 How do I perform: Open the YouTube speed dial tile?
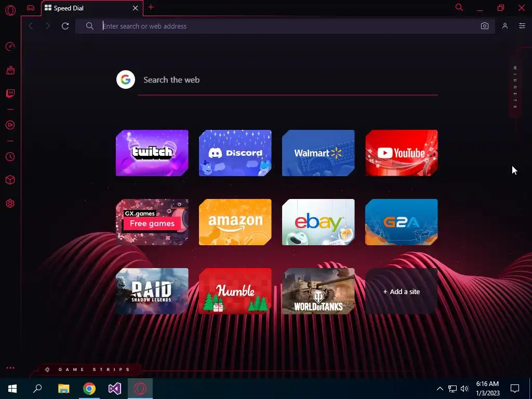402,153
